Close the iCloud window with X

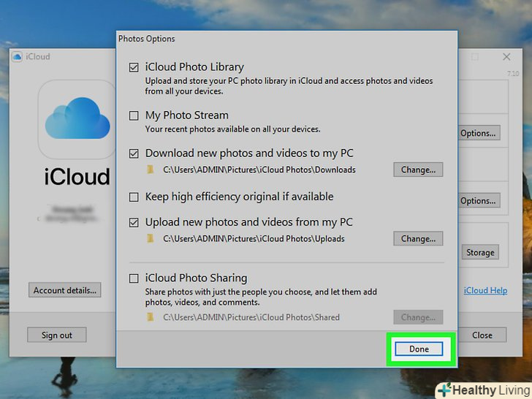click(x=506, y=57)
